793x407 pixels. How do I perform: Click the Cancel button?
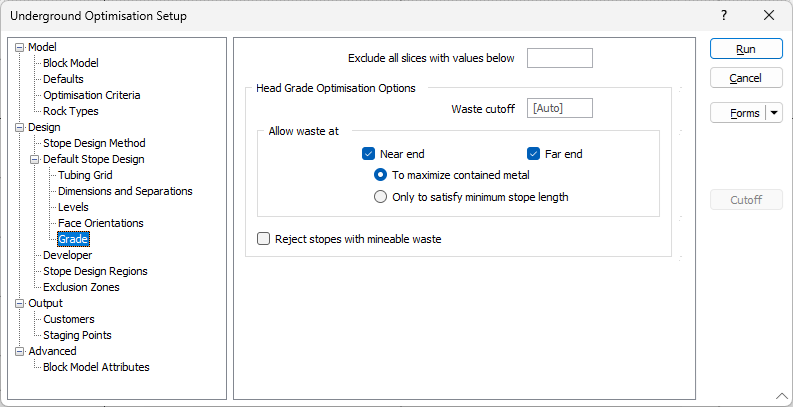[746, 78]
